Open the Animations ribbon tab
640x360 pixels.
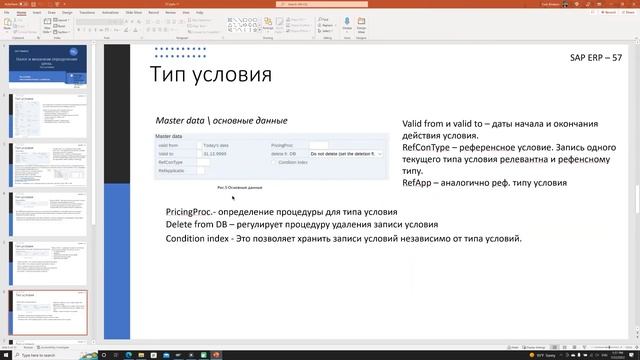click(110, 13)
